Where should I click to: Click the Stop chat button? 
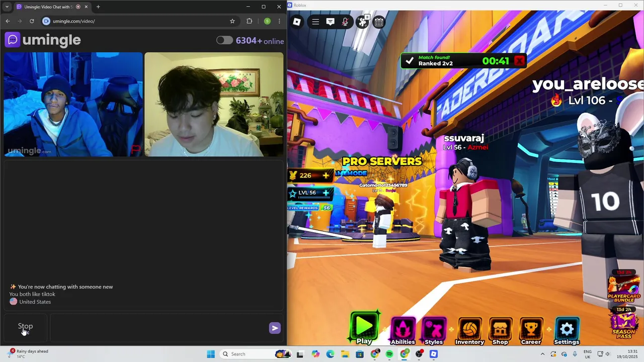click(x=25, y=328)
